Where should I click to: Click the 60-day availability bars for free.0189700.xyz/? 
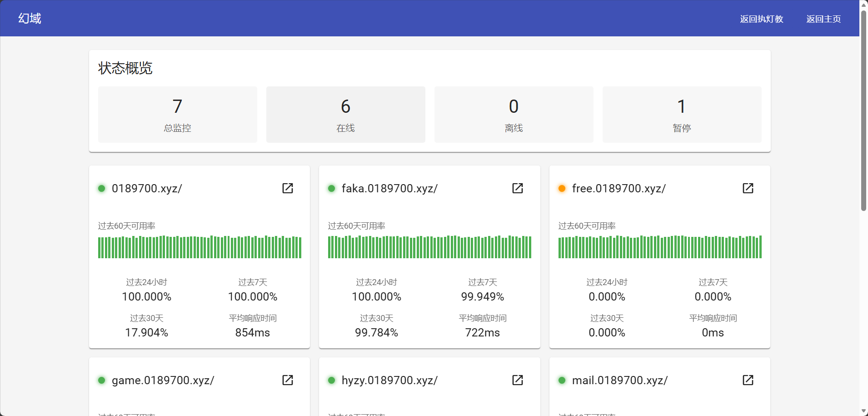pyautogui.click(x=660, y=247)
